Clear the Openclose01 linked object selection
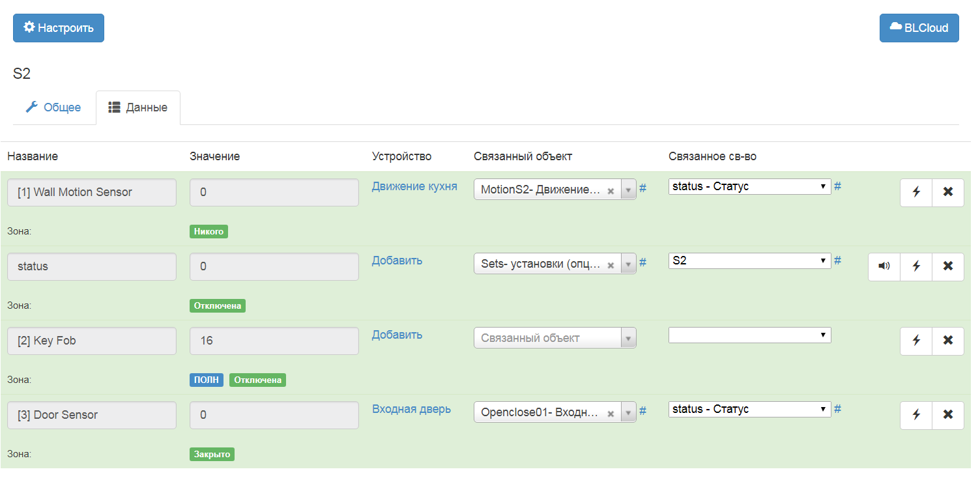980x480 pixels. tap(611, 414)
